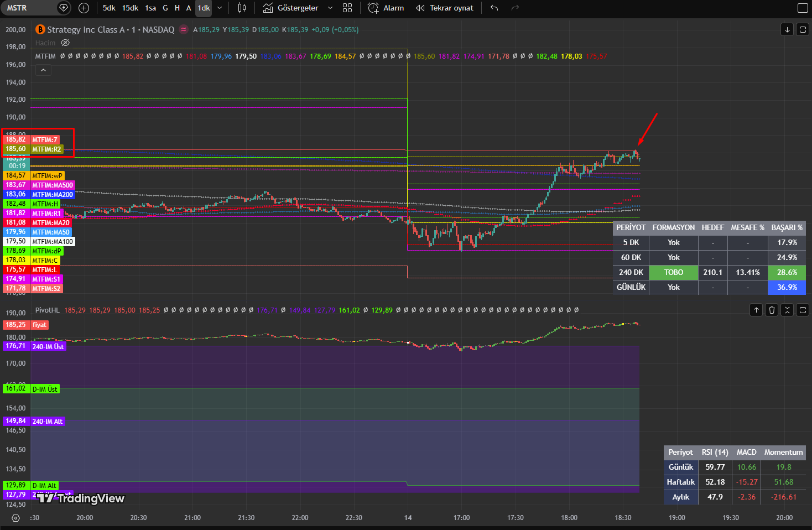The height and width of the screenshot is (530, 812).
Task: Click the fiyat price label in PivotHL pane
Action: [39, 325]
